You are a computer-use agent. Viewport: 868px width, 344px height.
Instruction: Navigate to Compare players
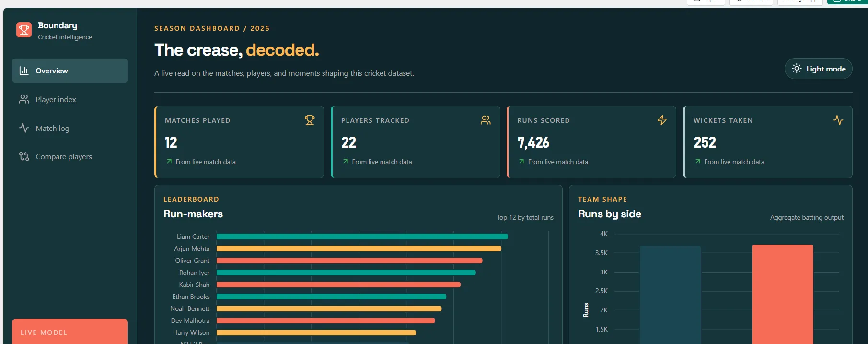tap(70, 156)
